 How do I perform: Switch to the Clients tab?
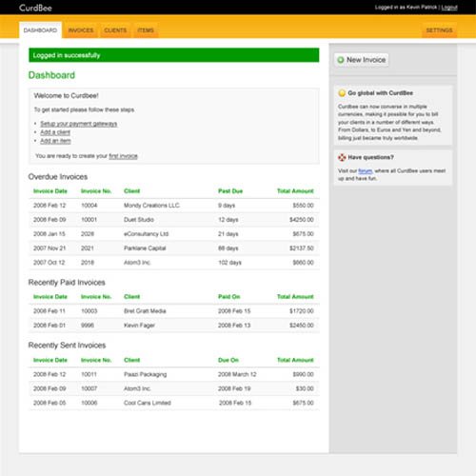(x=115, y=30)
